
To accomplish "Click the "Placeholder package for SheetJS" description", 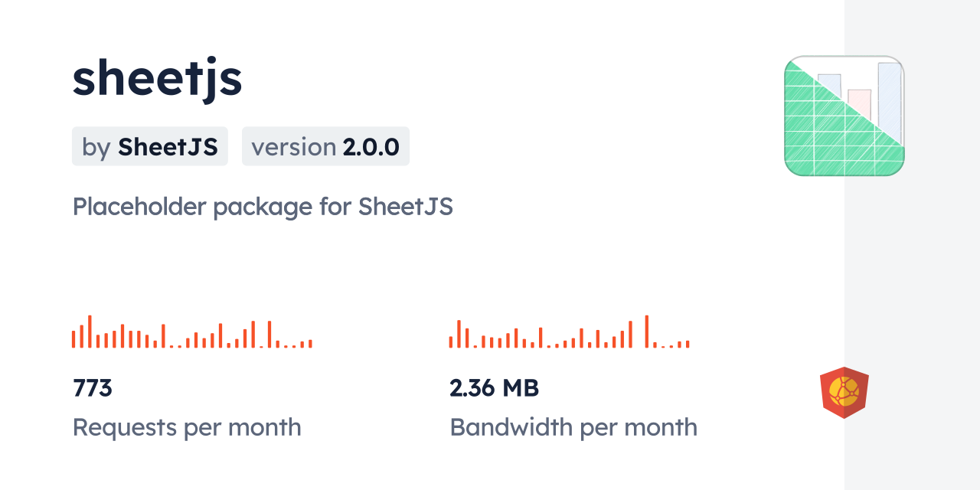I will [x=263, y=207].
